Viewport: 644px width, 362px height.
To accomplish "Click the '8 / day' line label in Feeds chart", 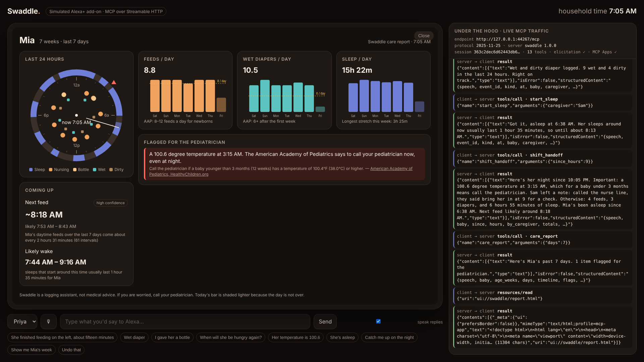I will (222, 81).
